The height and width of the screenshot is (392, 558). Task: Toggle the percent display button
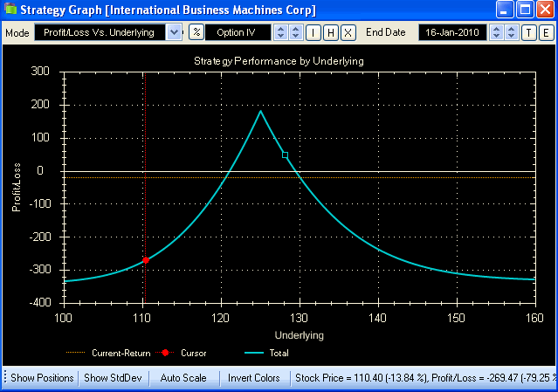point(196,32)
